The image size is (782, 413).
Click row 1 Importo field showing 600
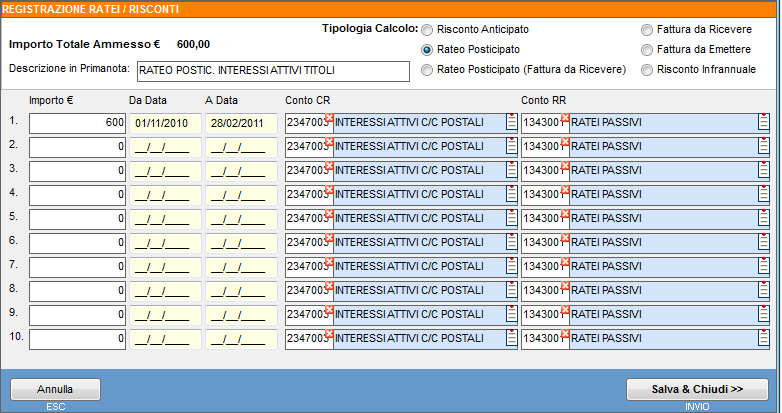pos(77,123)
